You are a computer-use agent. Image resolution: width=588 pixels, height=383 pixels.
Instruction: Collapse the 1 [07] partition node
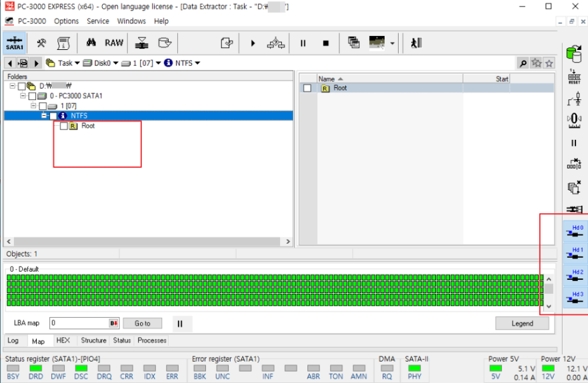click(33, 105)
